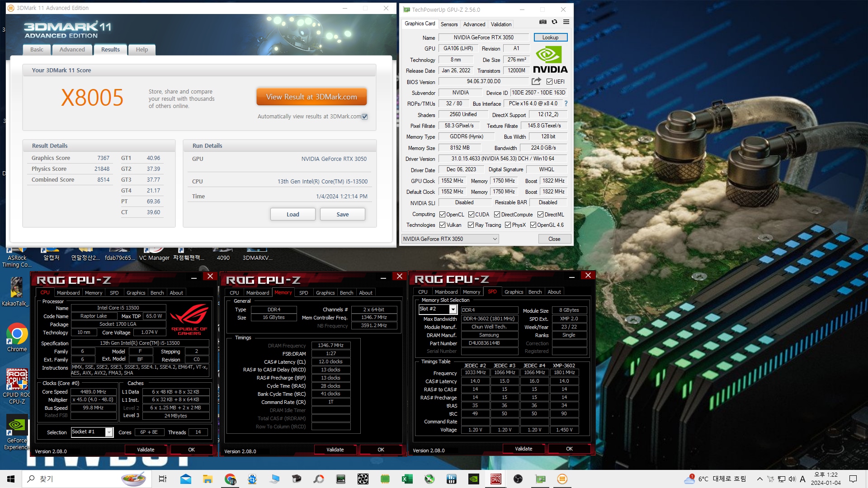Image resolution: width=868 pixels, height=488 pixels.
Task: Click the NVIDIA icon in the taskbar
Action: pyautogui.click(x=473, y=479)
